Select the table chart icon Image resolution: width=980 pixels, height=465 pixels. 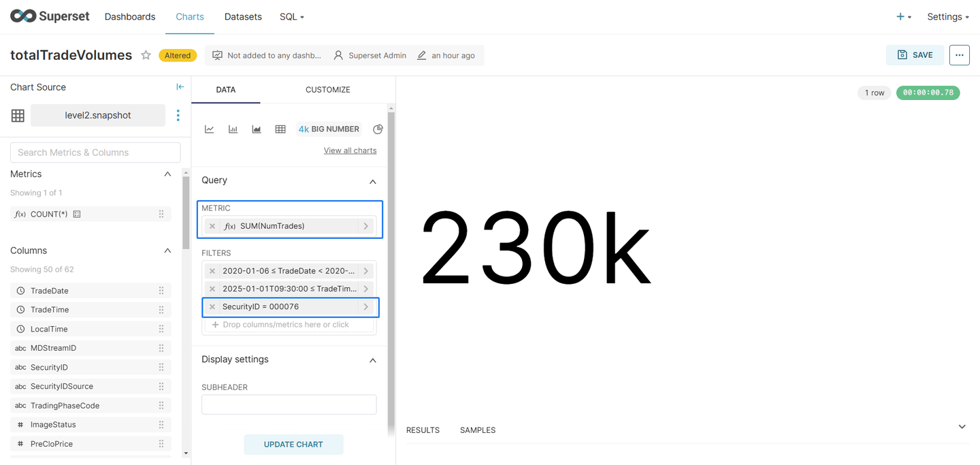280,129
